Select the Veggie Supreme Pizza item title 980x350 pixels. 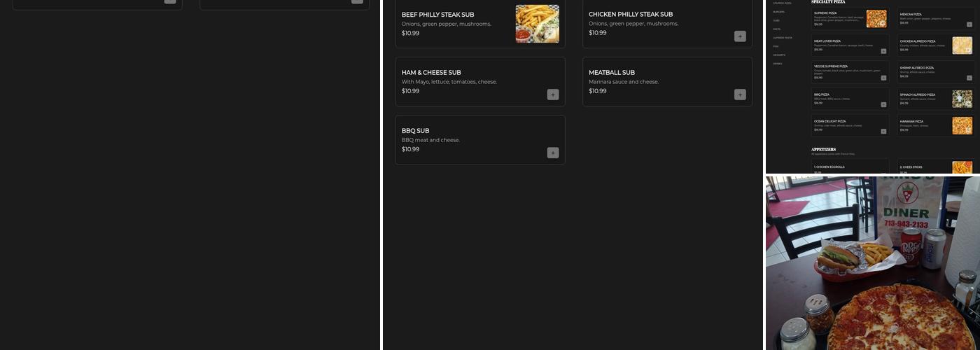[x=831, y=66]
